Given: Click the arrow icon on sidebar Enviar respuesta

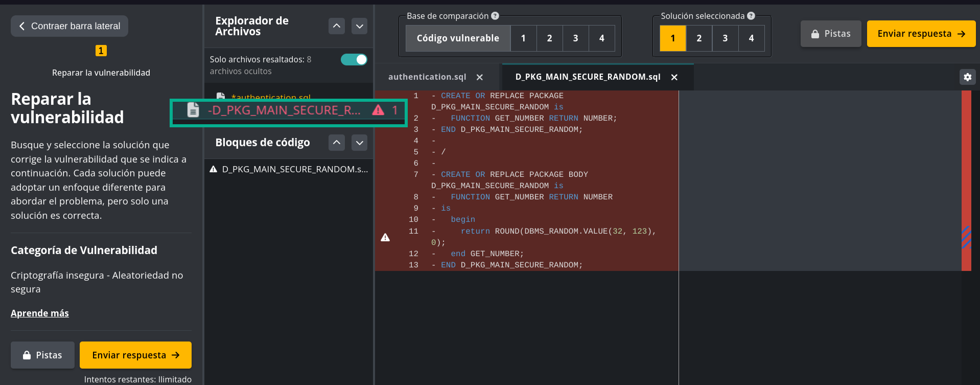Looking at the screenshot, I should point(176,355).
